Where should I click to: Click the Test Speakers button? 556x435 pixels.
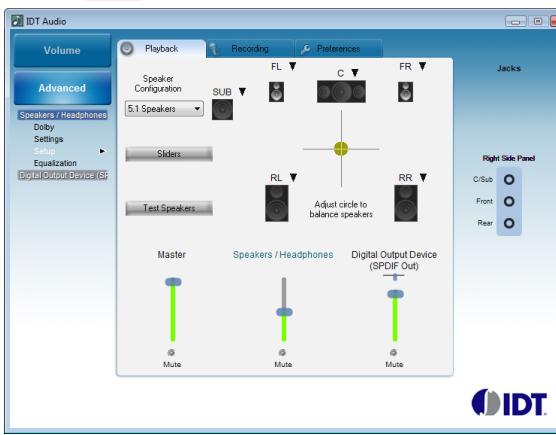(169, 208)
